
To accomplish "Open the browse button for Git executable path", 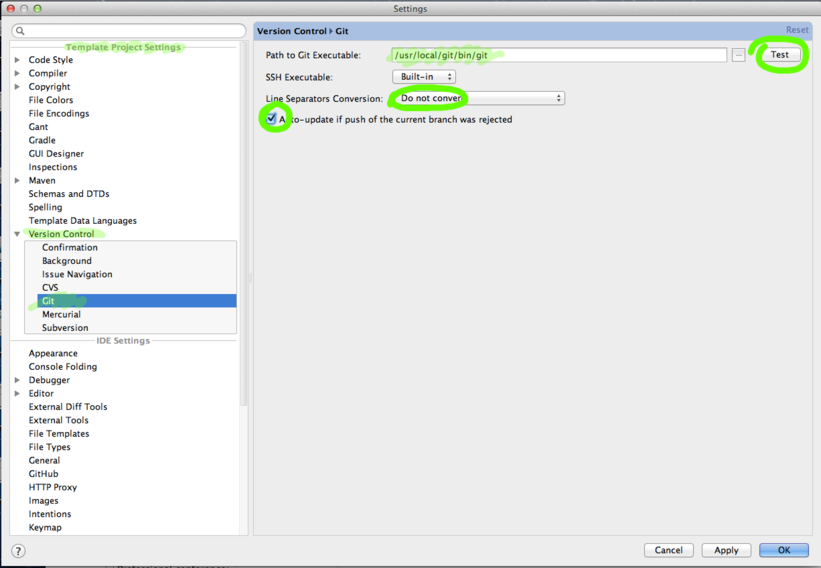I will 738,55.
